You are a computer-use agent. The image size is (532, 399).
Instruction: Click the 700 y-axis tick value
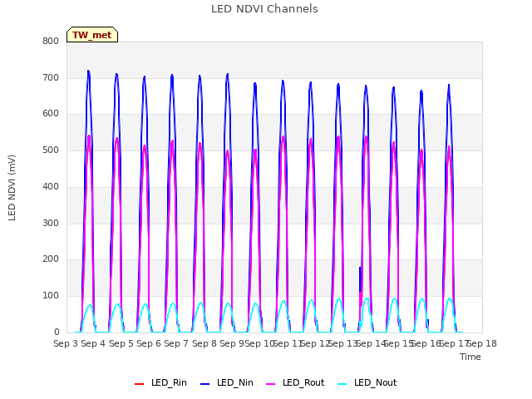coord(51,77)
